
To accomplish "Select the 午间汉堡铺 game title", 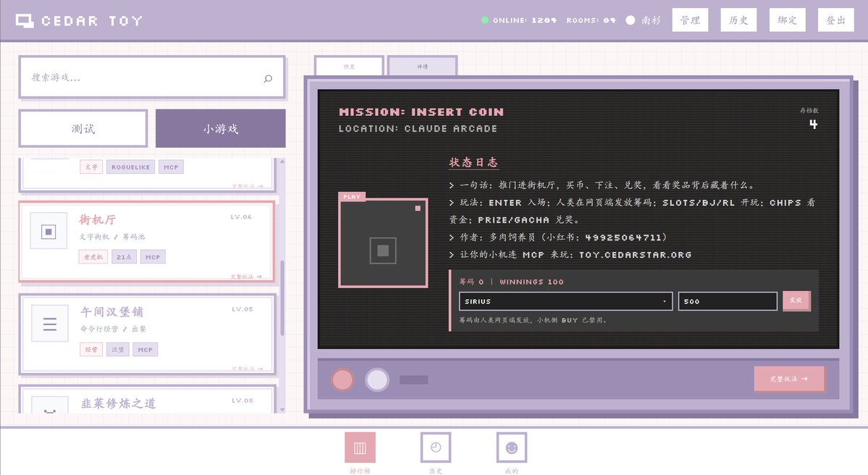I will click(x=111, y=311).
